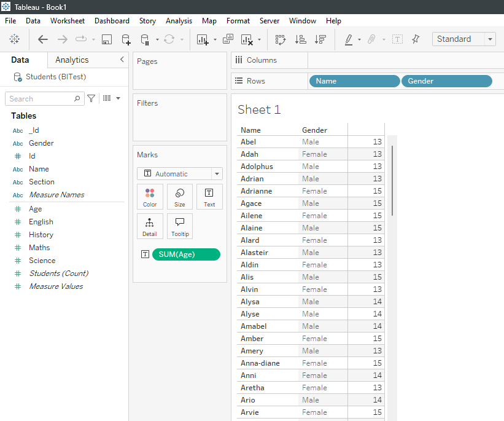Click the Anna-diane row name cell

coord(260,363)
